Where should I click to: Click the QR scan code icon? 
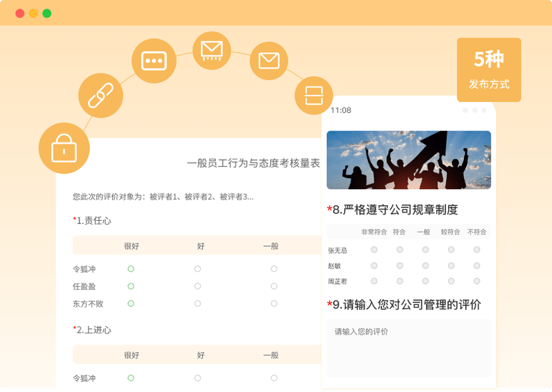[x=314, y=95]
